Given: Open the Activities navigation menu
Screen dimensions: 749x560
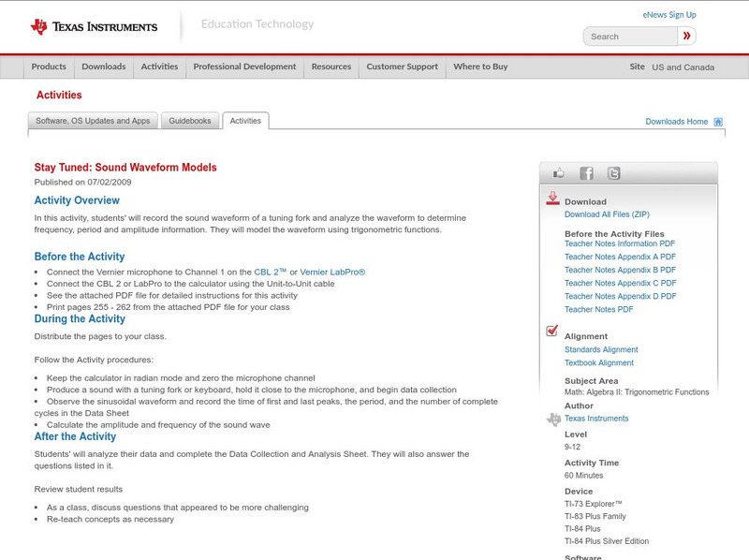Looking at the screenshot, I should point(159,66).
